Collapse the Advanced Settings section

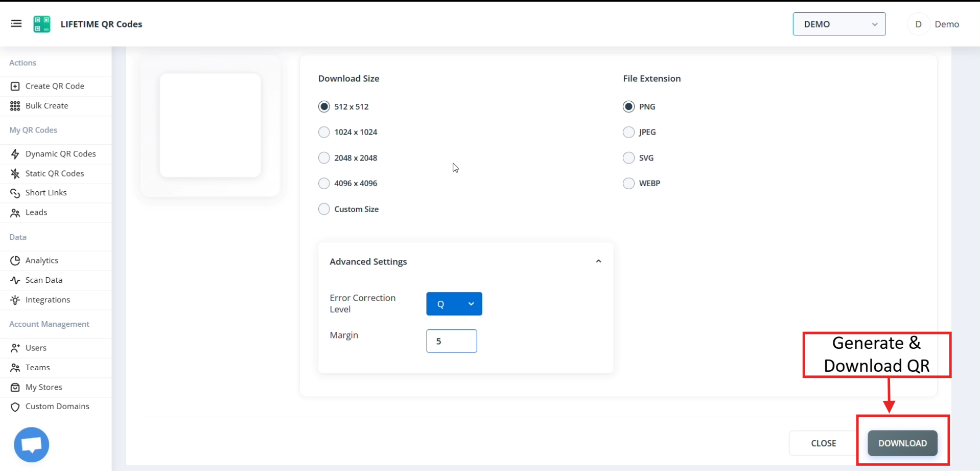click(598, 261)
